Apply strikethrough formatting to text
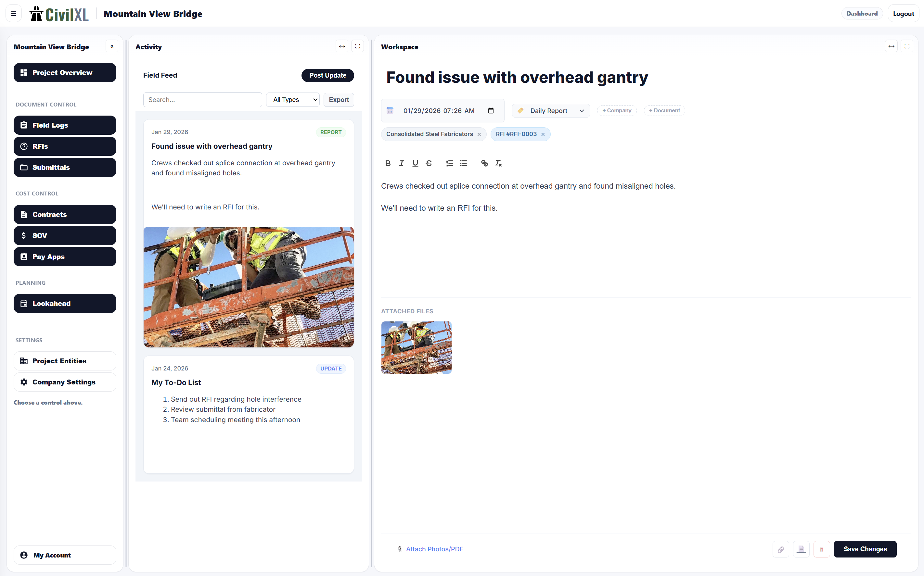Screen dimensions: 924x576 [x=429, y=163]
